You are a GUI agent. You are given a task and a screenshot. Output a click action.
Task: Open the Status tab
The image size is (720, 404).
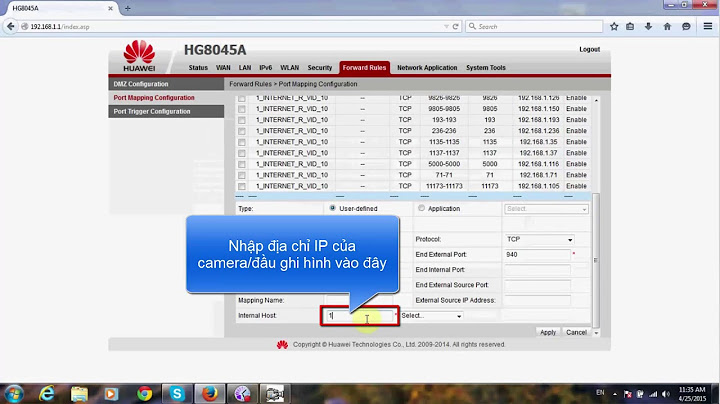coord(198,67)
